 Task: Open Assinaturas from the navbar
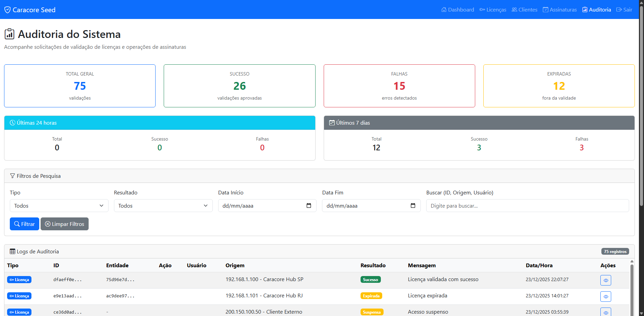pyautogui.click(x=560, y=10)
